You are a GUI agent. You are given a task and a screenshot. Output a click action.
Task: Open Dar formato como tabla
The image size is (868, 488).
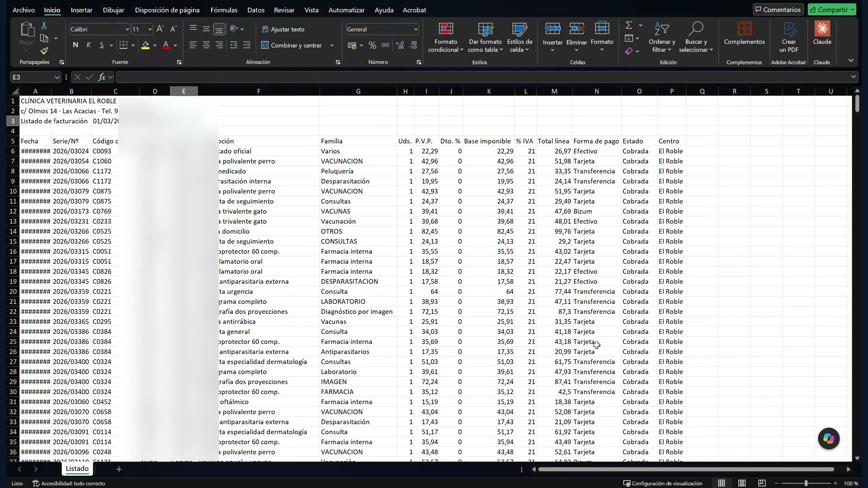[x=485, y=38]
